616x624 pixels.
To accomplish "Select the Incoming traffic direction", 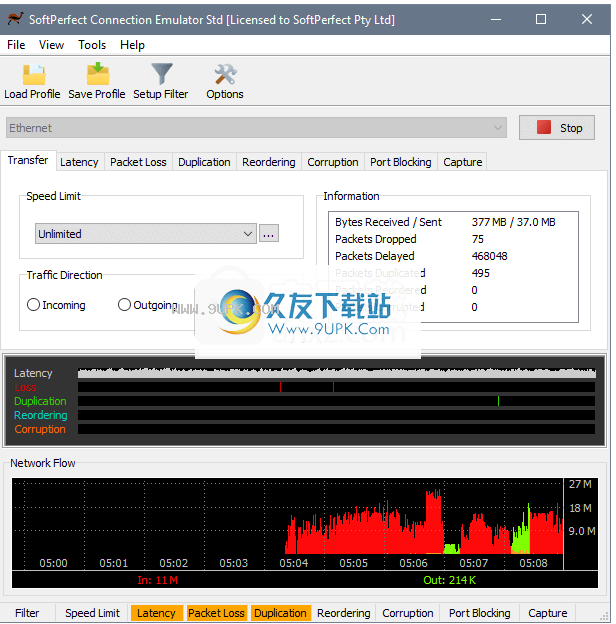I will click(56, 305).
